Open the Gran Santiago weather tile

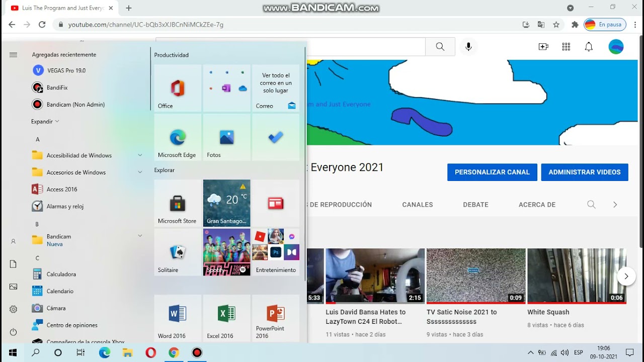(x=226, y=203)
